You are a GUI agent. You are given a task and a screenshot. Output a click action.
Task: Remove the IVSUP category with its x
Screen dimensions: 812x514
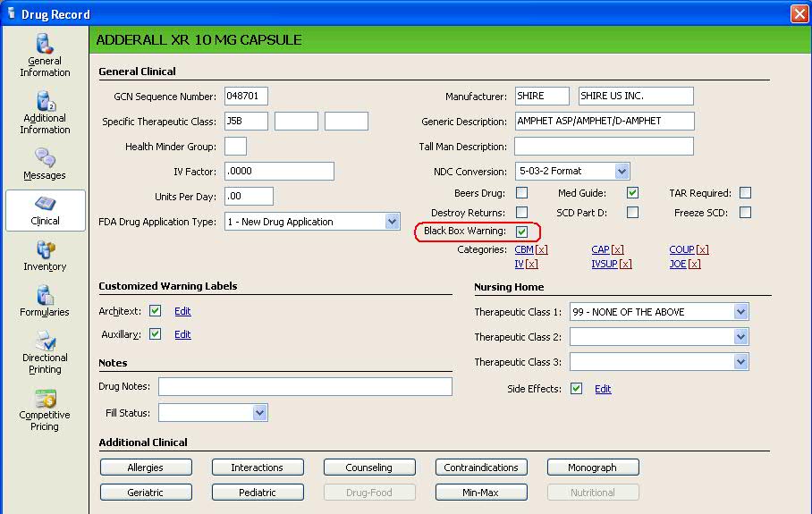[626, 264]
